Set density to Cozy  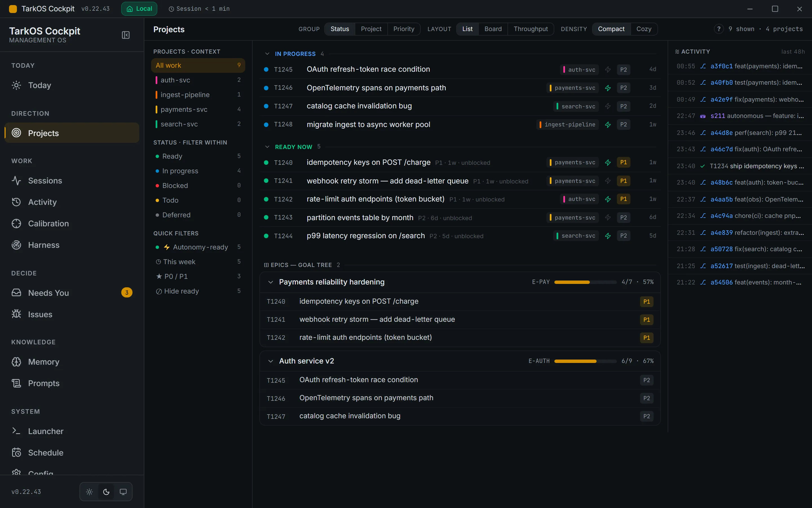[644, 29]
